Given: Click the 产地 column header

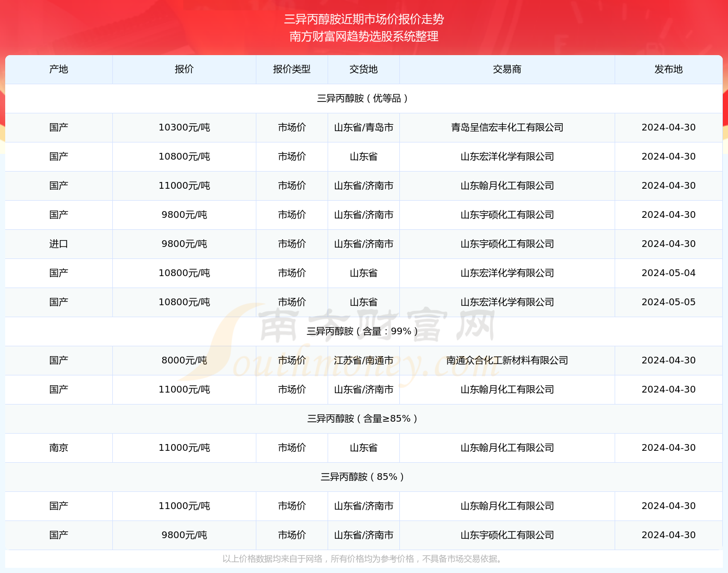Looking at the screenshot, I should pyautogui.click(x=59, y=69).
